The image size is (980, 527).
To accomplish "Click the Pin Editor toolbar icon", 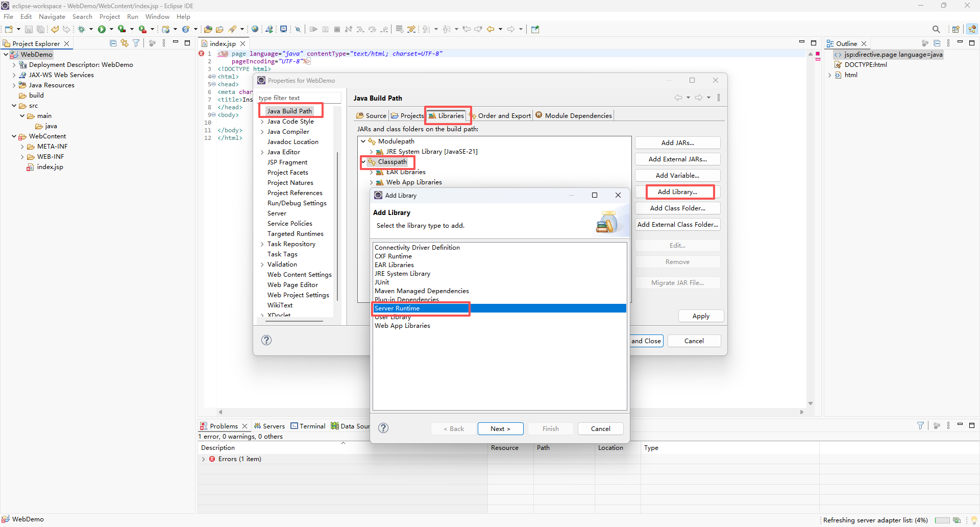I will pos(535,29).
